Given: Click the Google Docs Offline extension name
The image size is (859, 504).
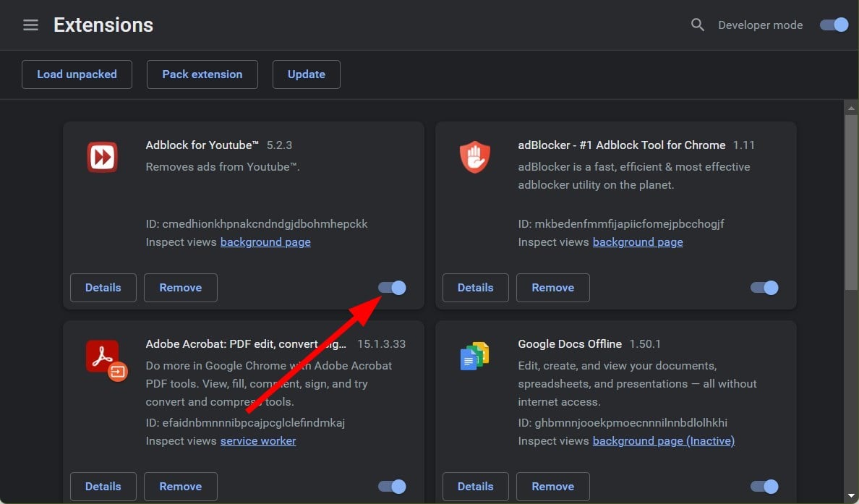Looking at the screenshot, I should [x=570, y=344].
